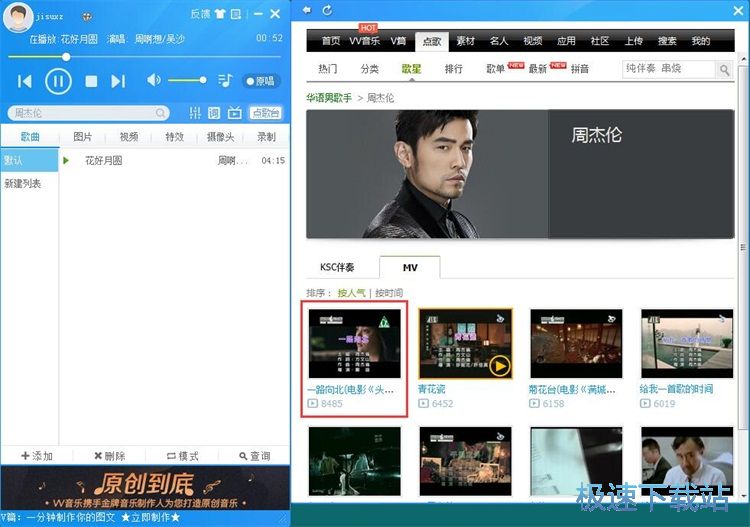Open the playlist music-note icon
Viewport: 750px width, 527px height.
coord(225,80)
